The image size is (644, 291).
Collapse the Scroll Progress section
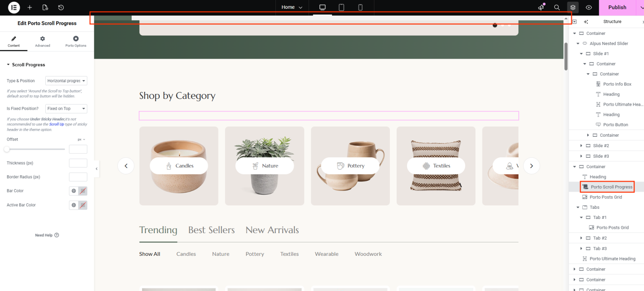[26, 65]
